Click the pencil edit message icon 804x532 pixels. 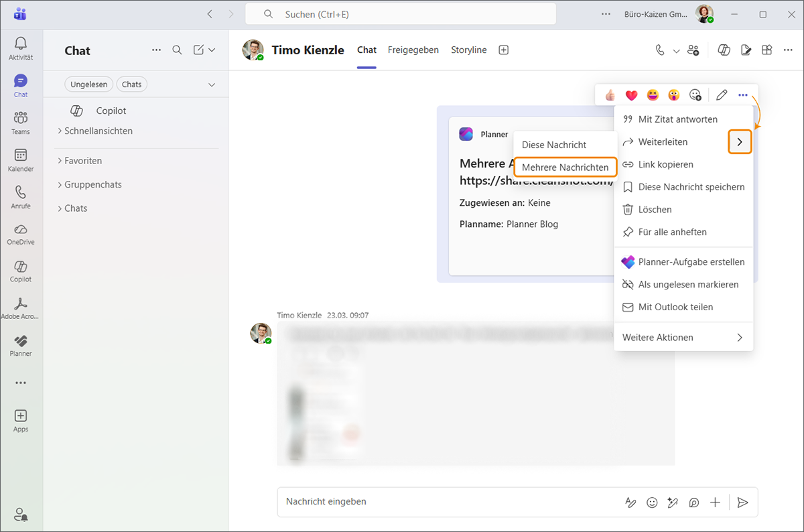pos(722,95)
